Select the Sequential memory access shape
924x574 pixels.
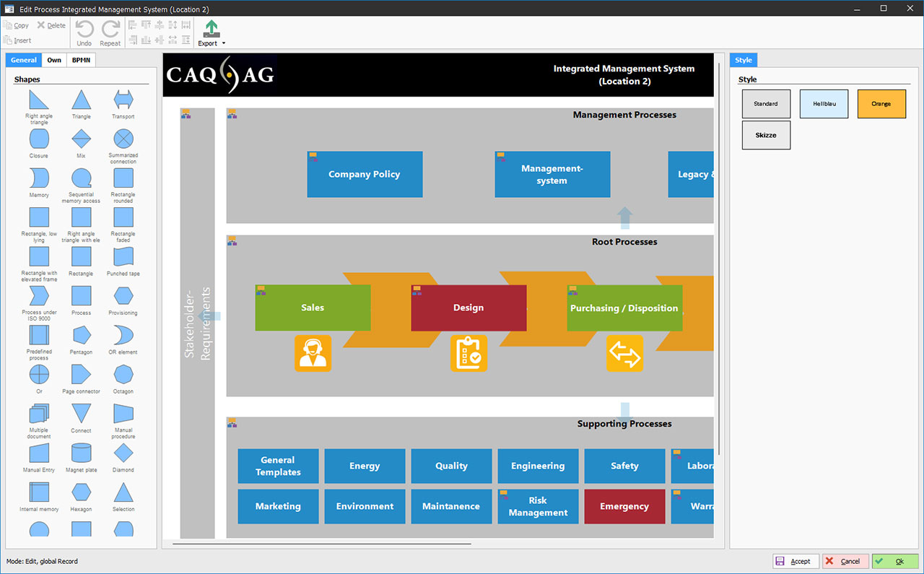click(x=82, y=178)
